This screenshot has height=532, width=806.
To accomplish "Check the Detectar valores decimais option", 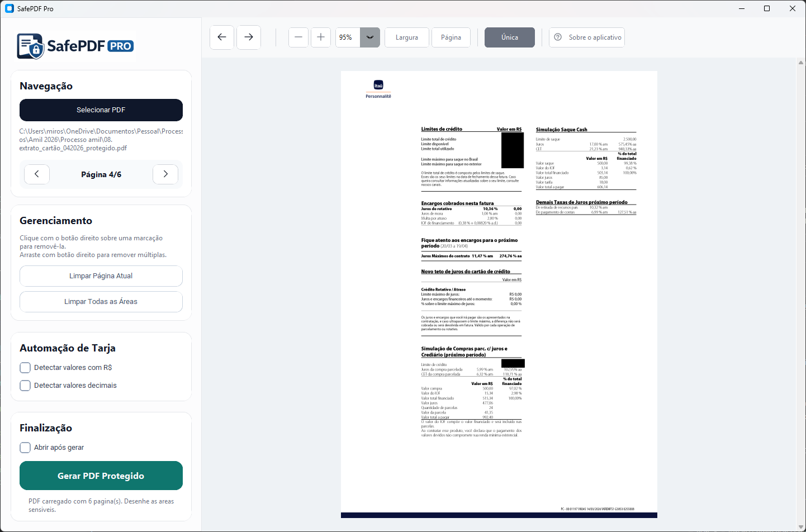I will click(25, 385).
